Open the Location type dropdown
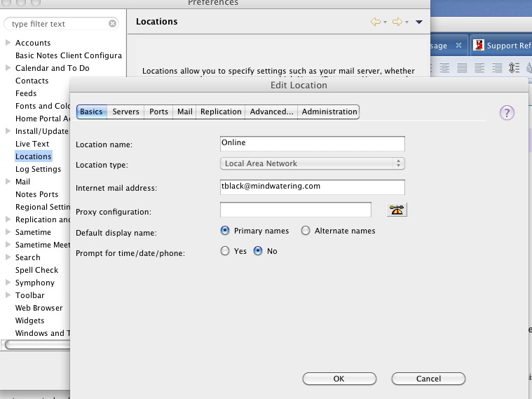The height and width of the screenshot is (399, 532). coord(313,163)
